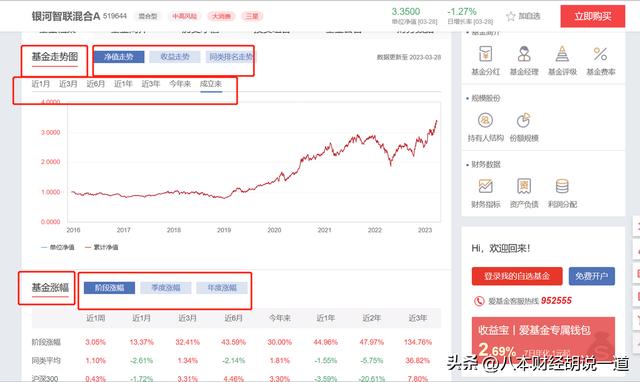Screen dimensions: 640x382
Task: Set the chart range to 近3年
Action: pos(151,84)
